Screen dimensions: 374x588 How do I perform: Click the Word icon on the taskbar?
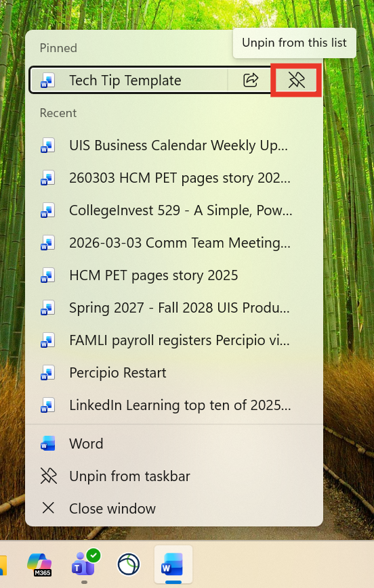coord(173,564)
